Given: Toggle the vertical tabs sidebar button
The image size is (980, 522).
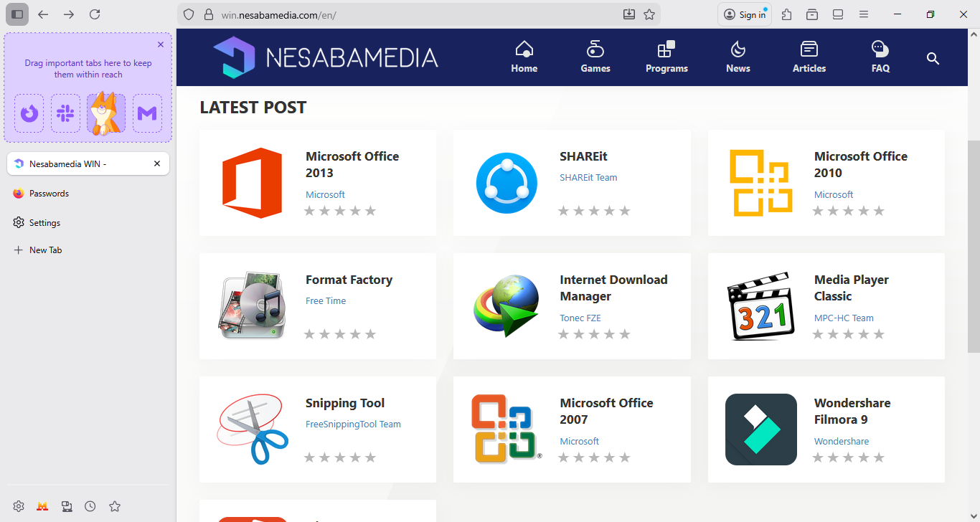Looking at the screenshot, I should (x=17, y=14).
